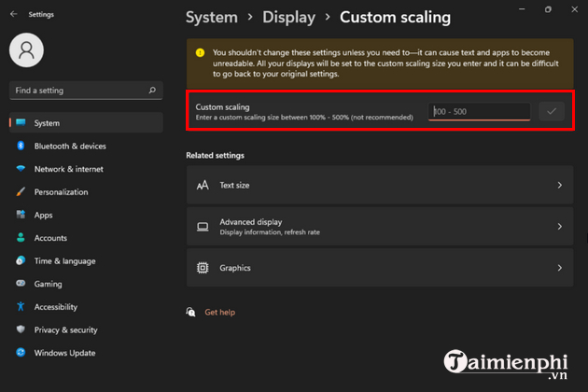Close the Settings window
This screenshot has width=588, height=392.
575,9
